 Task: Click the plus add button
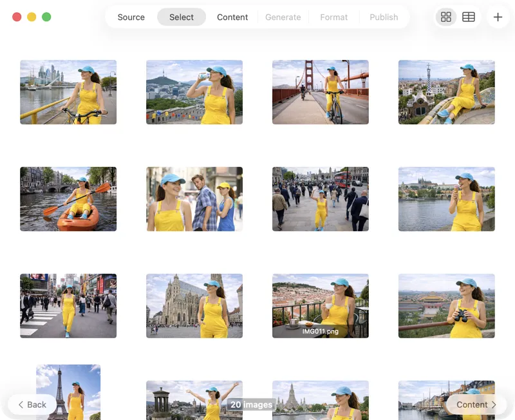coord(498,17)
